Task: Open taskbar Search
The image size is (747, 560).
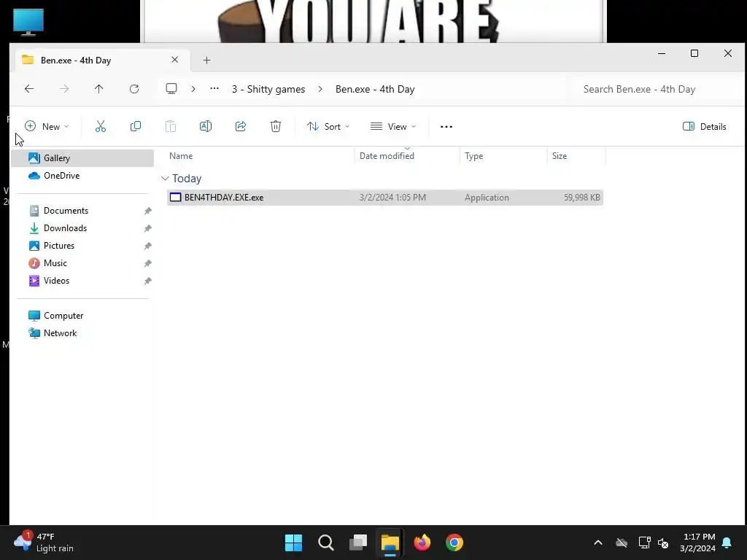Action: click(x=326, y=542)
